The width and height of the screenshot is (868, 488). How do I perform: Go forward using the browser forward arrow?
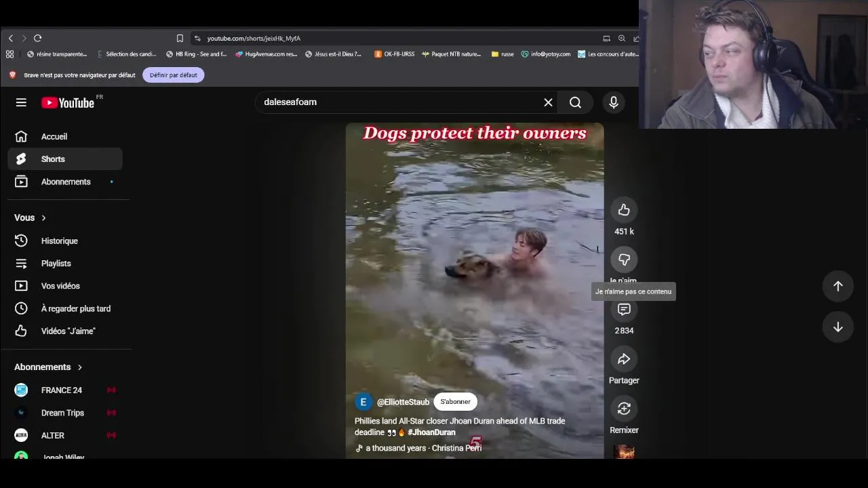[24, 39]
